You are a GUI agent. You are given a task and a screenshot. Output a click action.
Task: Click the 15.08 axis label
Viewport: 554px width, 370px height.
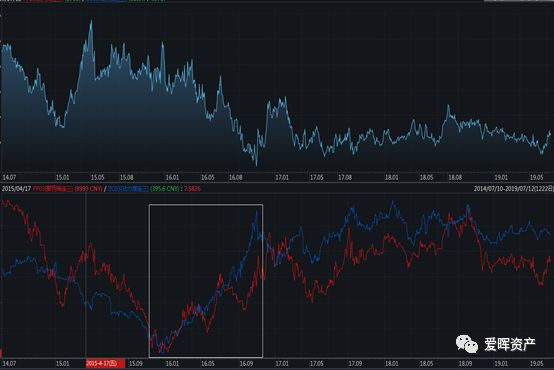[126, 177]
